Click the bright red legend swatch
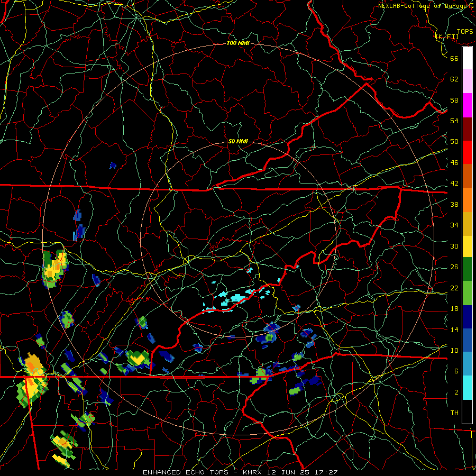The image size is (476, 476). coord(467,152)
